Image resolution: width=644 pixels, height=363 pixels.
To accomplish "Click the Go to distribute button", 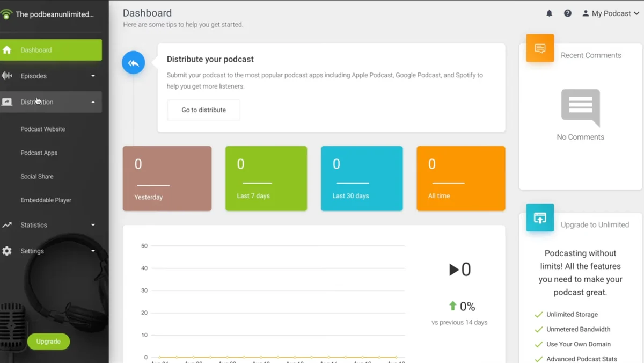I will (x=203, y=110).
